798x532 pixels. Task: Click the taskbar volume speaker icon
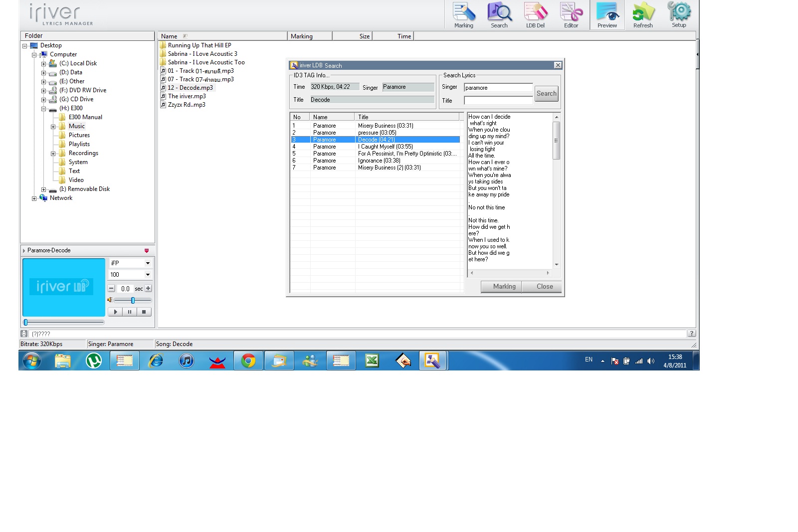(x=651, y=361)
